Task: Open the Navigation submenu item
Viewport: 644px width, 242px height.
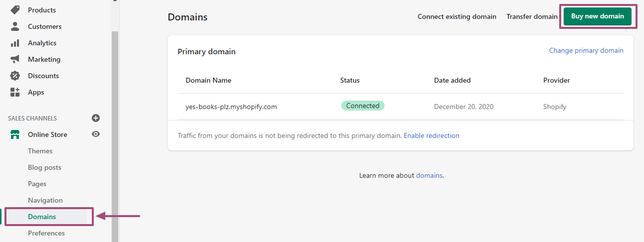Action: click(45, 200)
